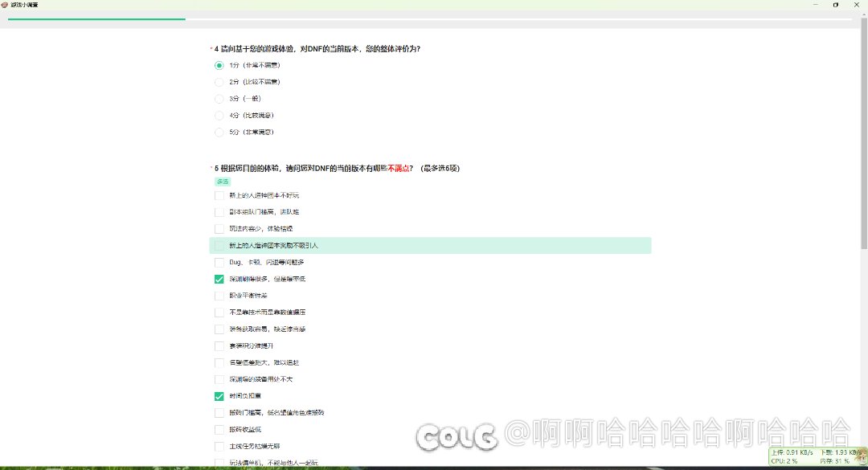Click the CPU 2% monitor readout

click(784, 460)
